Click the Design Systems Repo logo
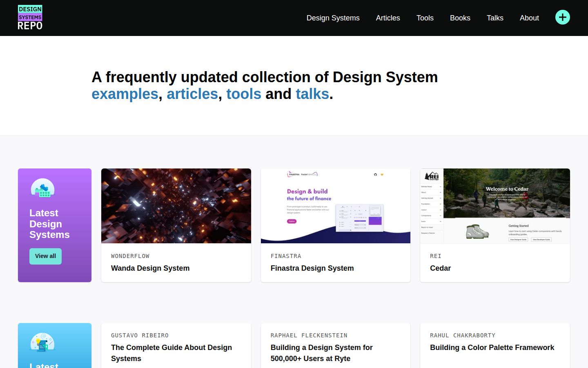 click(x=30, y=18)
